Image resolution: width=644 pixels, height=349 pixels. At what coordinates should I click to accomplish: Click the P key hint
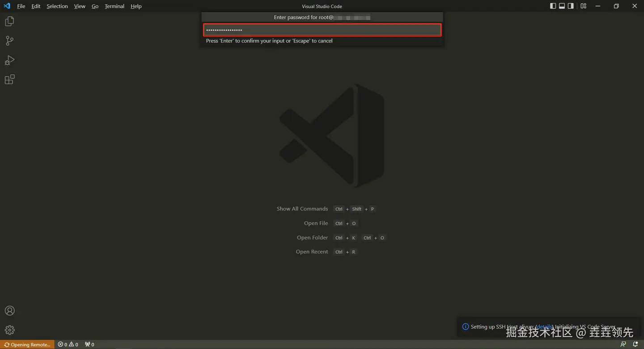pyautogui.click(x=372, y=209)
